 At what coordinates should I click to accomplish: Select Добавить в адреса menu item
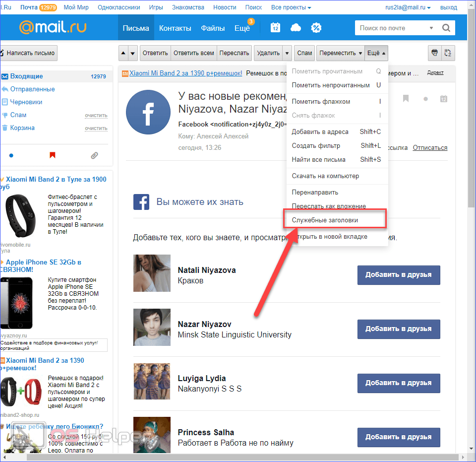click(x=337, y=132)
